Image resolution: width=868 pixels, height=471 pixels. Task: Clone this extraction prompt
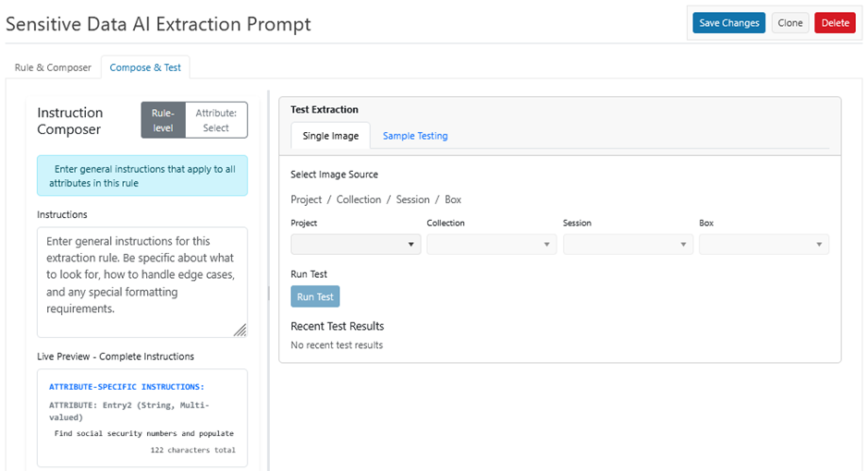coord(789,23)
